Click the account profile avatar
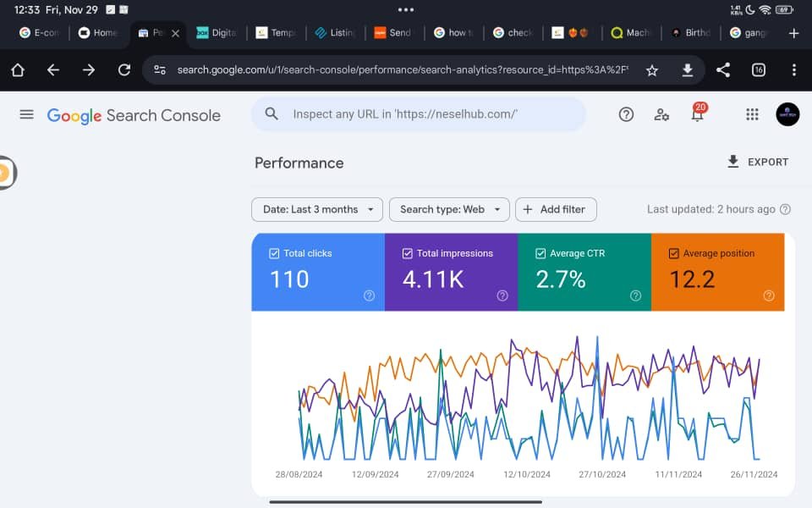The image size is (812, 508). [x=787, y=114]
